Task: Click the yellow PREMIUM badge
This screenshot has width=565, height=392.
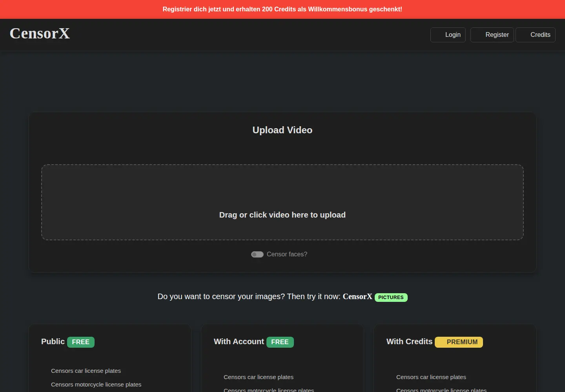Action: [x=459, y=342]
